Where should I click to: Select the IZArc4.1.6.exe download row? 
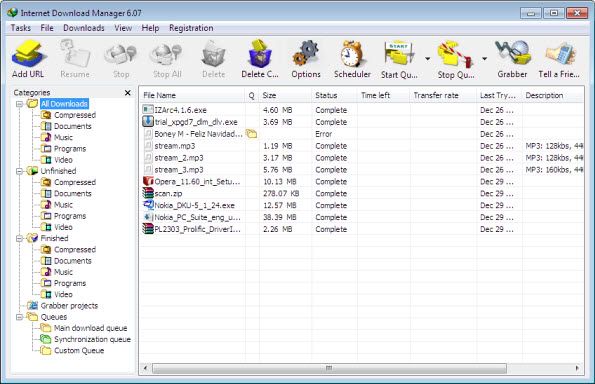pyautogui.click(x=362, y=110)
